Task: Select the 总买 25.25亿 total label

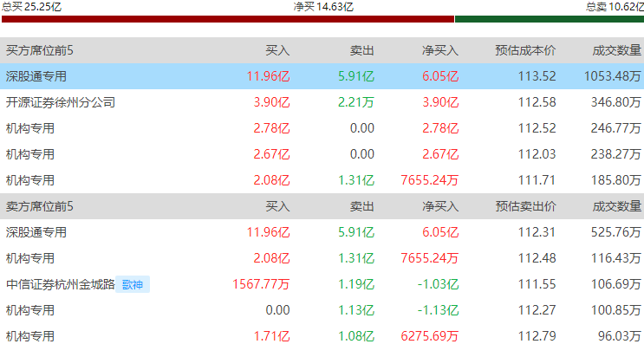Action: pos(31,6)
